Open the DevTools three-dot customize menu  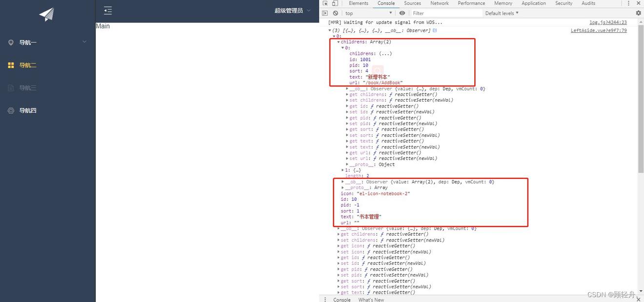point(629,3)
